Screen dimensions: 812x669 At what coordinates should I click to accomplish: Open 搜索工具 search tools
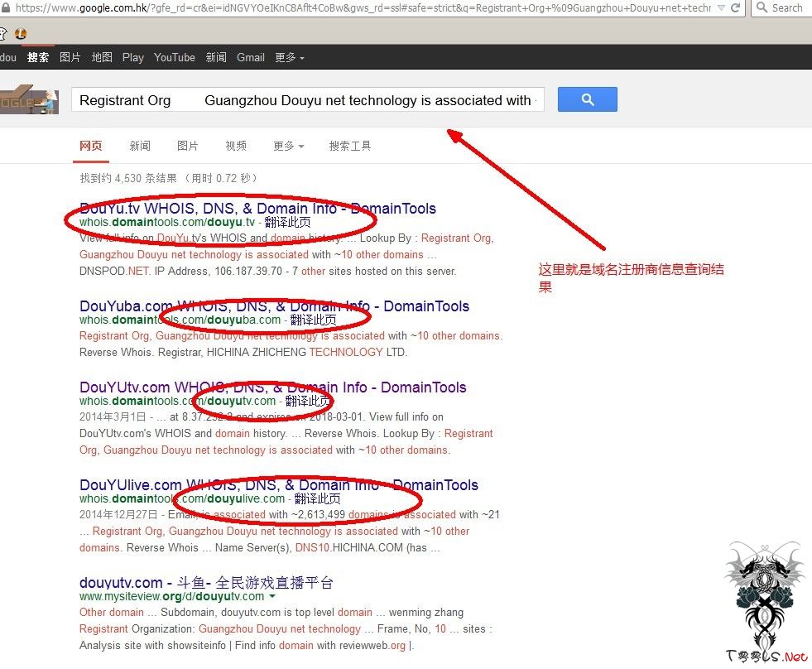tap(350, 146)
